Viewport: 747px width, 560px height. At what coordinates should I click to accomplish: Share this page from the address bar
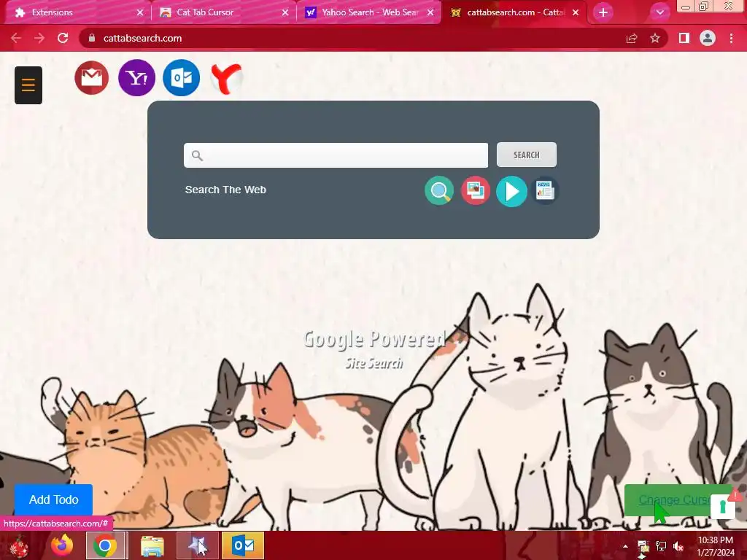pos(632,38)
